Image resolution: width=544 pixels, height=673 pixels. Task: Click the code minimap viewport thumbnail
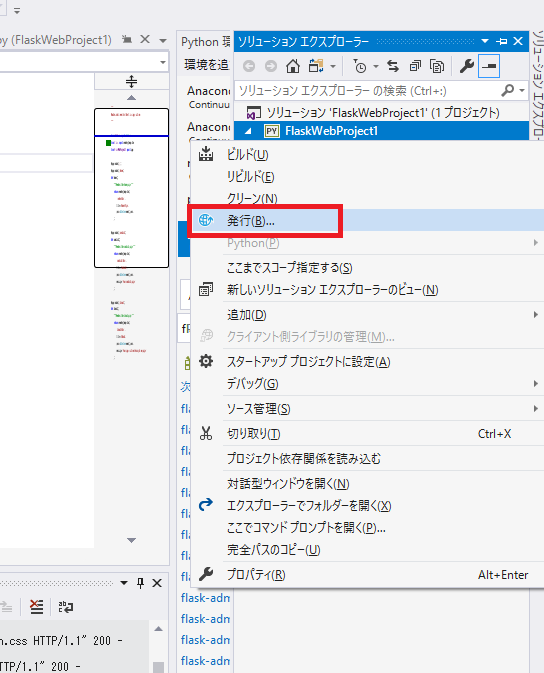[131, 188]
